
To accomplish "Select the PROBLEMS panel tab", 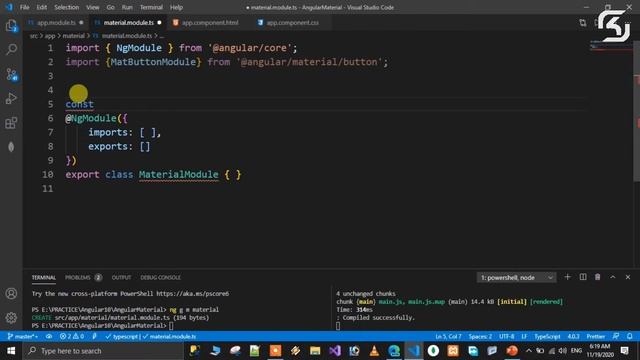I will pyautogui.click(x=83, y=278).
